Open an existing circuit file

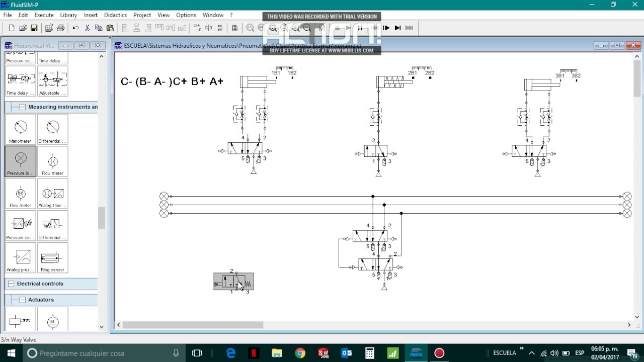[23, 28]
